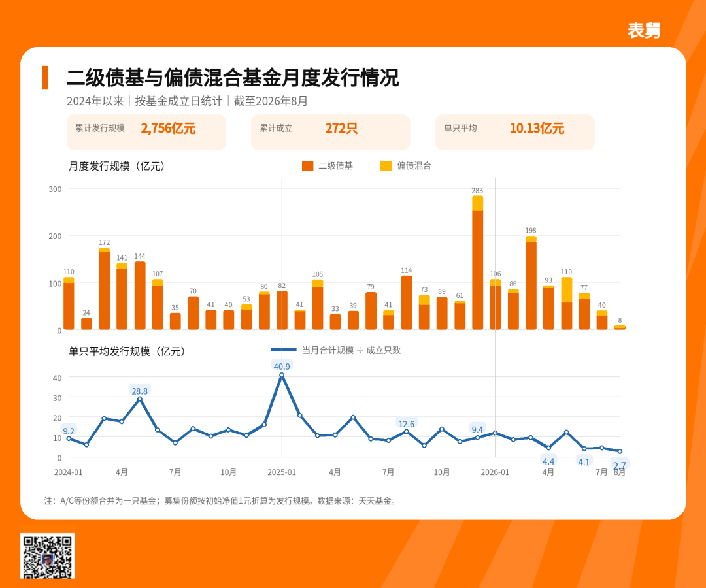Select the bar value label 70

[193, 291]
